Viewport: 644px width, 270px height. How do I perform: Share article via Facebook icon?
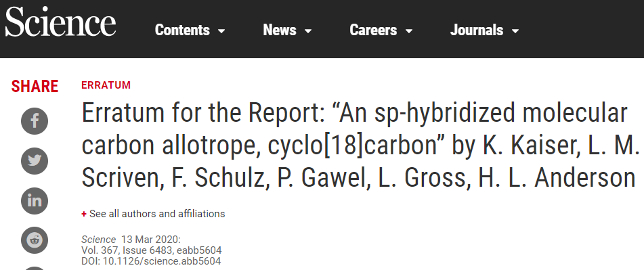(35, 121)
